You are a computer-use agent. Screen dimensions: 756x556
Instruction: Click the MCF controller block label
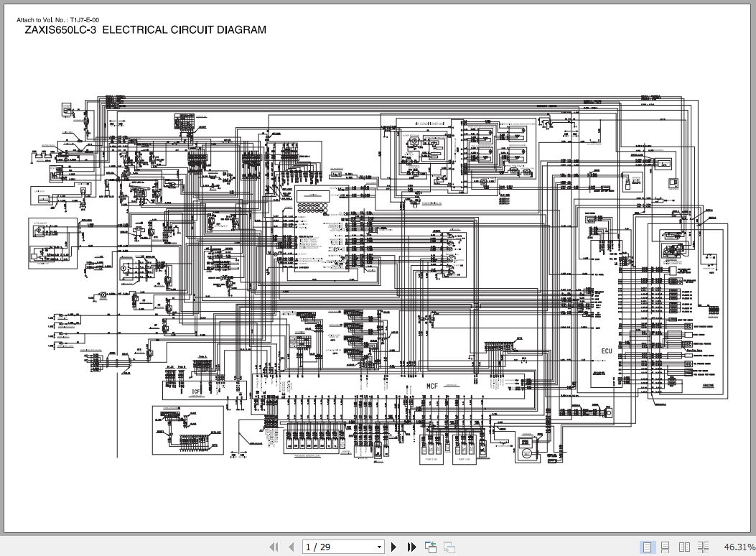[x=432, y=386]
